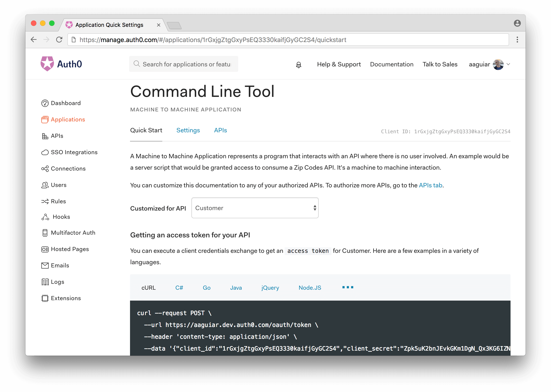Reload the page

coord(59,40)
